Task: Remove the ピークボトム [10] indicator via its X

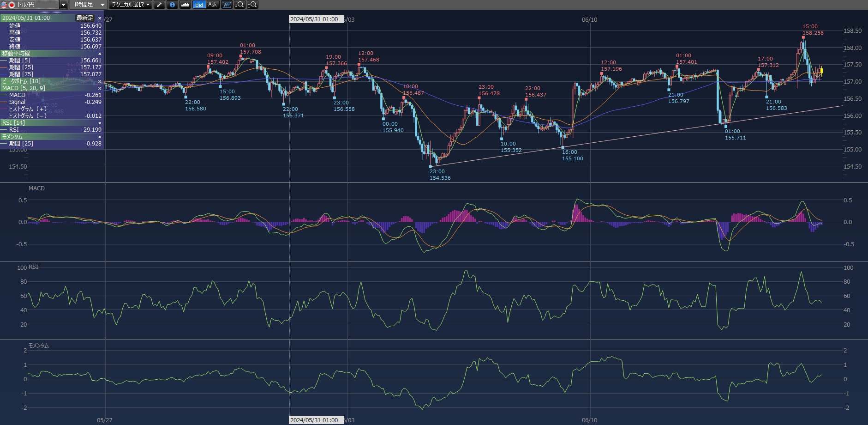Action: (x=100, y=81)
